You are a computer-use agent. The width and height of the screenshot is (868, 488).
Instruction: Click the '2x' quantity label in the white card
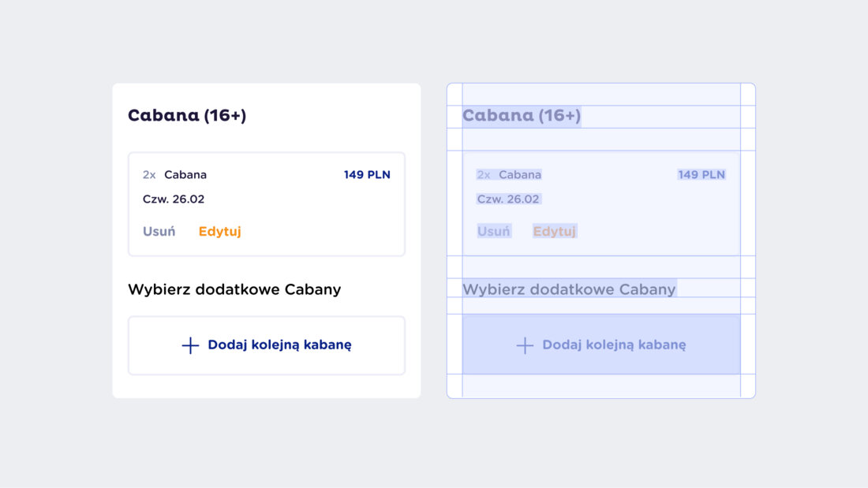pos(149,175)
